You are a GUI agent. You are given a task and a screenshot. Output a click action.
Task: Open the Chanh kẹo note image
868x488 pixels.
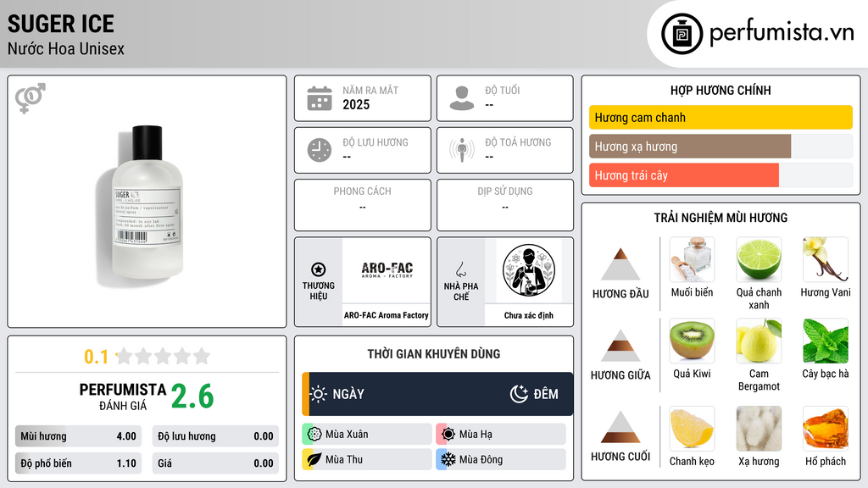(x=692, y=429)
